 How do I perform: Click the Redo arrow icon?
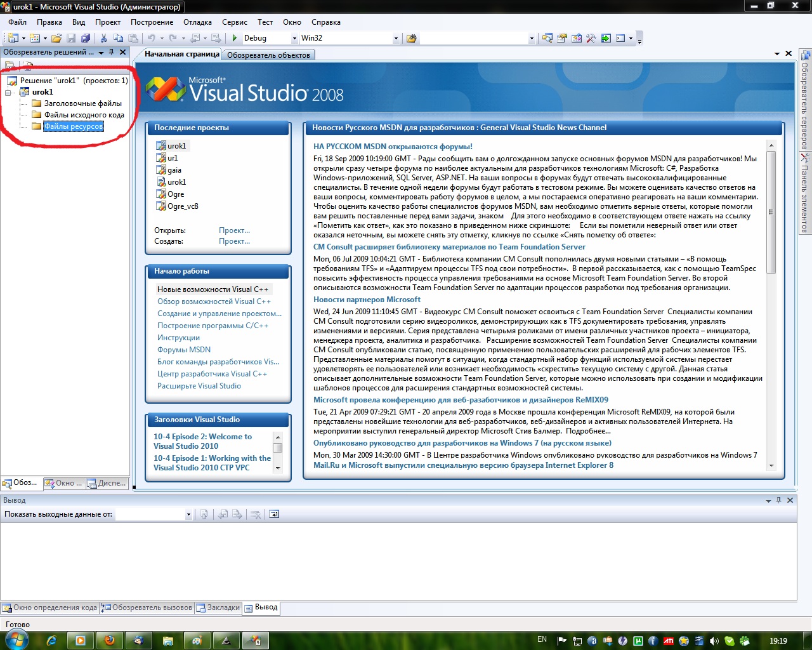pyautogui.click(x=173, y=38)
